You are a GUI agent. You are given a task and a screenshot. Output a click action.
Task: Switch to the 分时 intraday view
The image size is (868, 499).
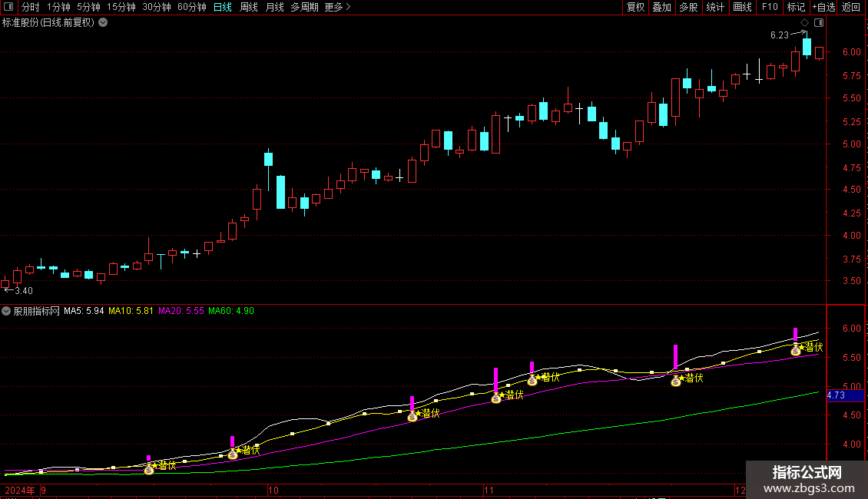[31, 7]
